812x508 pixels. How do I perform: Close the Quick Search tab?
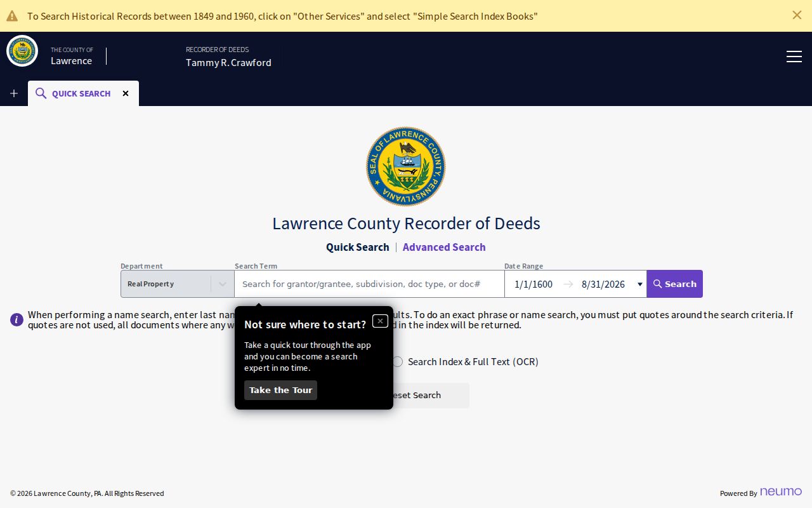126,93
